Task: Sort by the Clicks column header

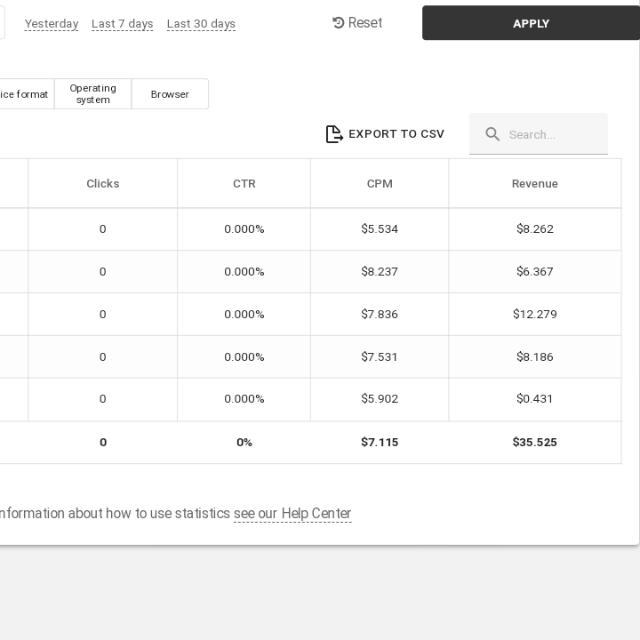Action: pyautogui.click(x=103, y=184)
